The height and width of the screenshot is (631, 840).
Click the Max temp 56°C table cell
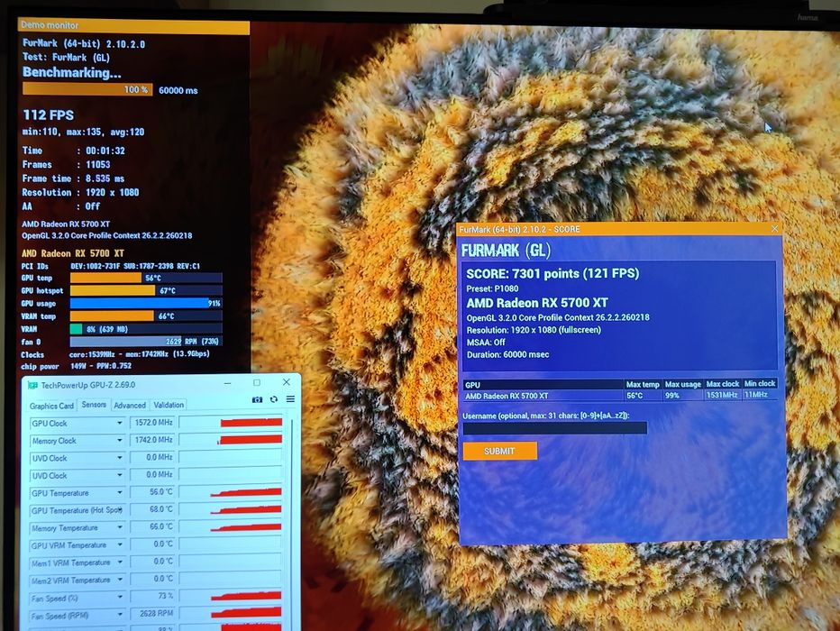[643, 396]
